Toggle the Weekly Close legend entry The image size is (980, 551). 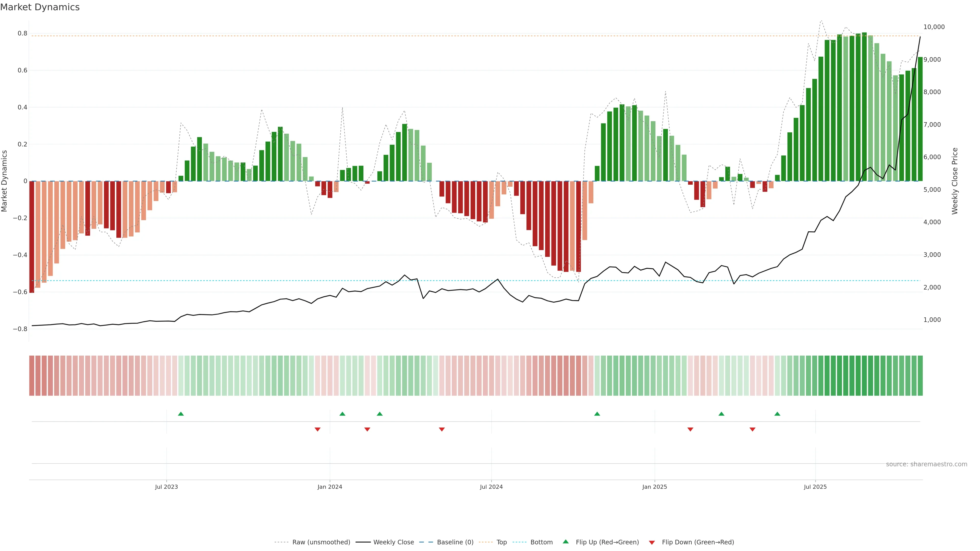[393, 542]
